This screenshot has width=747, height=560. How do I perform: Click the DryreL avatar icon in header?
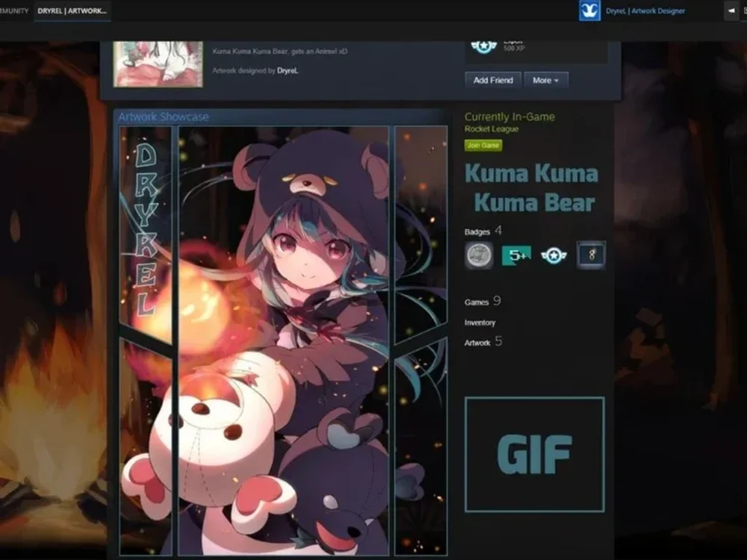pyautogui.click(x=589, y=10)
